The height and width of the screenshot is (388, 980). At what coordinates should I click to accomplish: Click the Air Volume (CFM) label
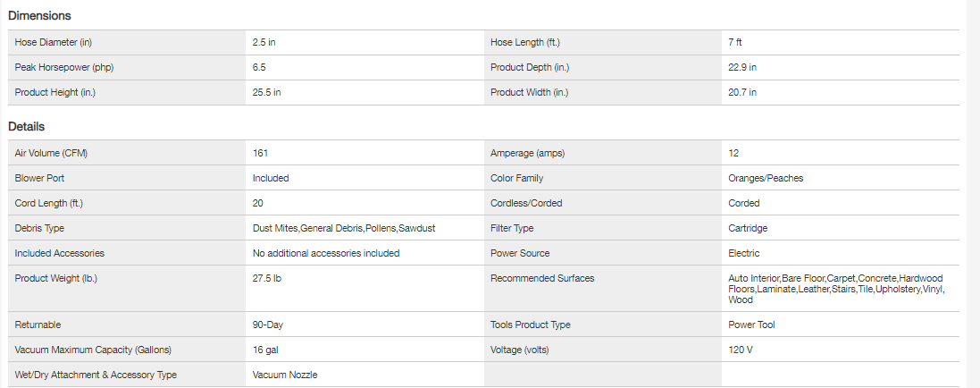[x=51, y=153]
